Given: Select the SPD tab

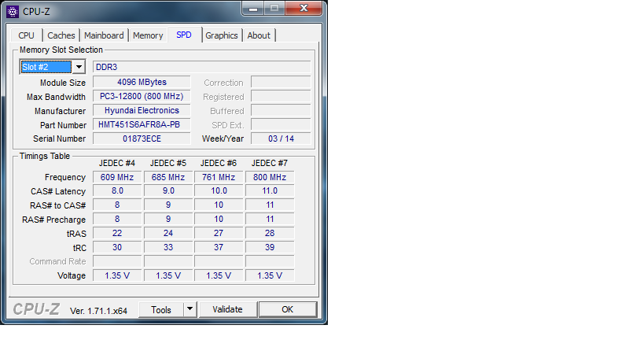Looking at the screenshot, I should 184,35.
